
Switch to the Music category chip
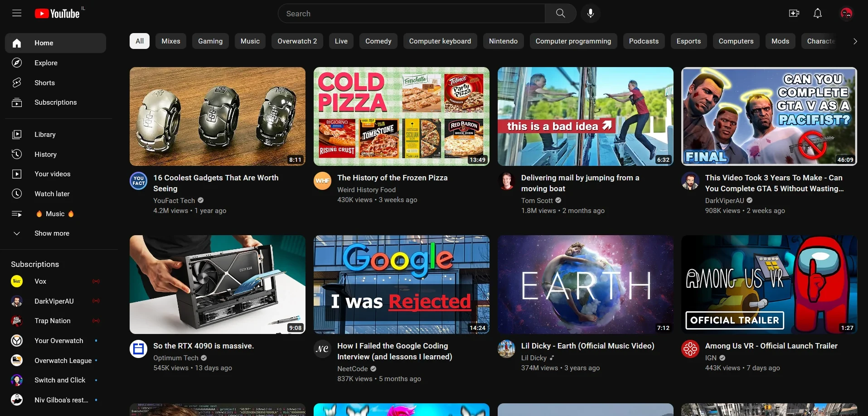click(250, 41)
